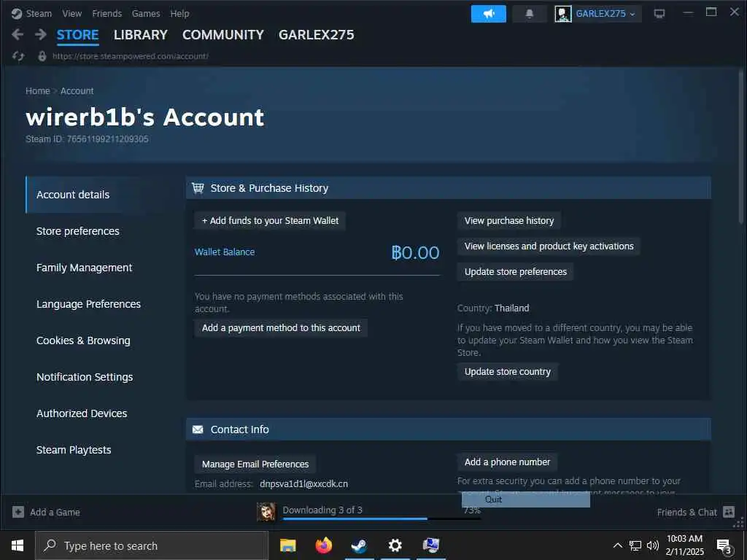Open Authorized Devices in sidebar
Screen dimensions: 747x560
82,413
